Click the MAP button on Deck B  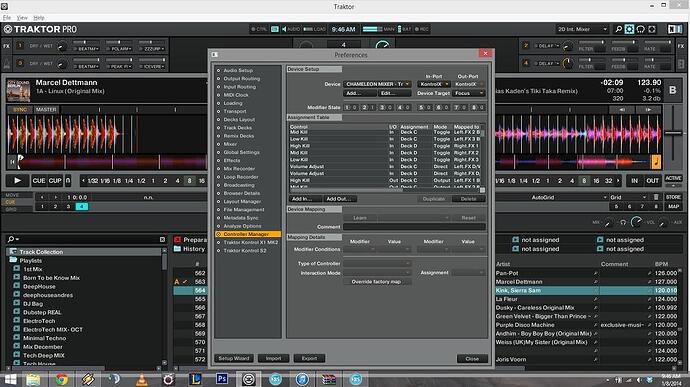point(673,206)
